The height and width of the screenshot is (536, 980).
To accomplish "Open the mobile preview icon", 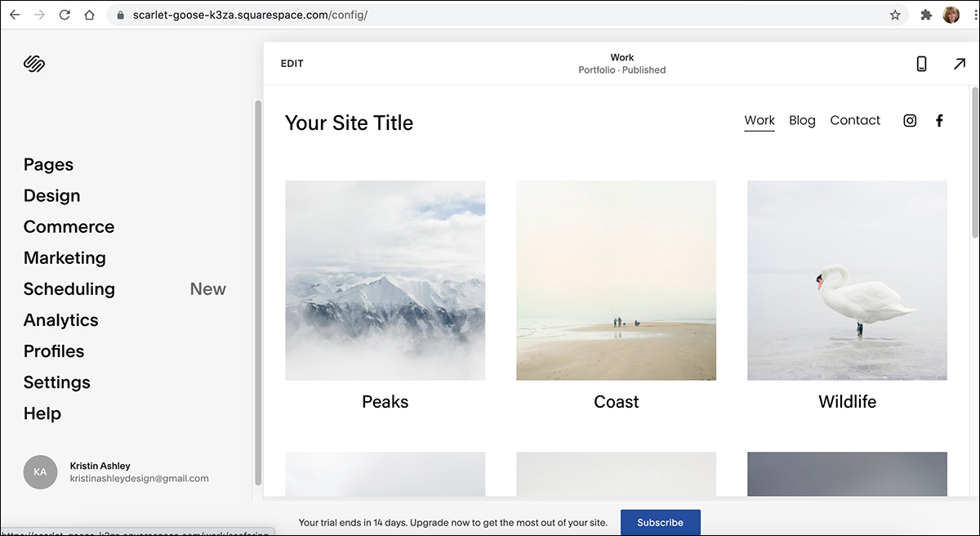I will coord(921,63).
